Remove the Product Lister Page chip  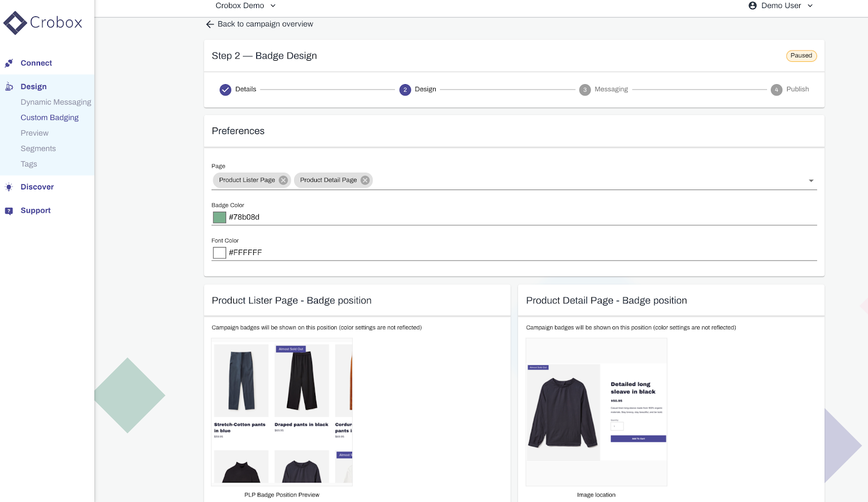coord(283,180)
